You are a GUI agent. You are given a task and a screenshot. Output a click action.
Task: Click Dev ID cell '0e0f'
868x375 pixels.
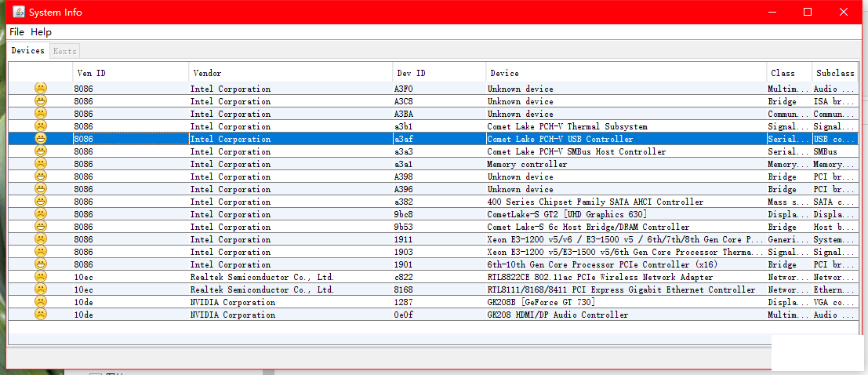click(440, 315)
